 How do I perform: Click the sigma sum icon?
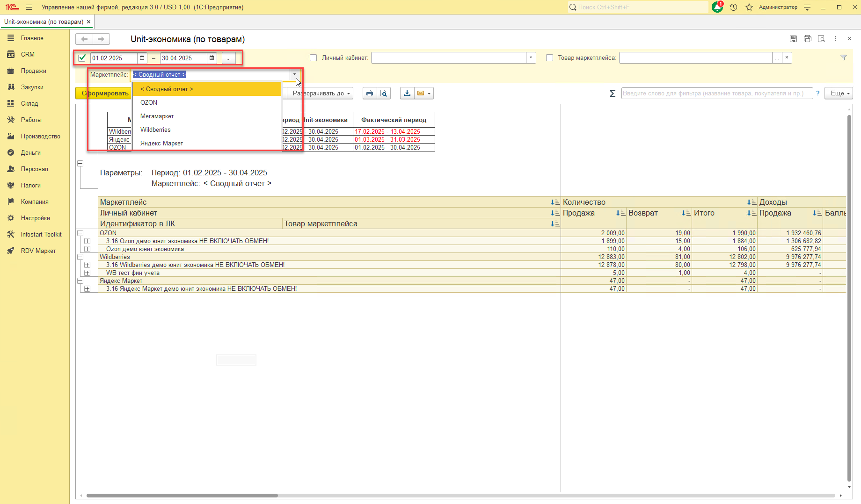tap(613, 94)
